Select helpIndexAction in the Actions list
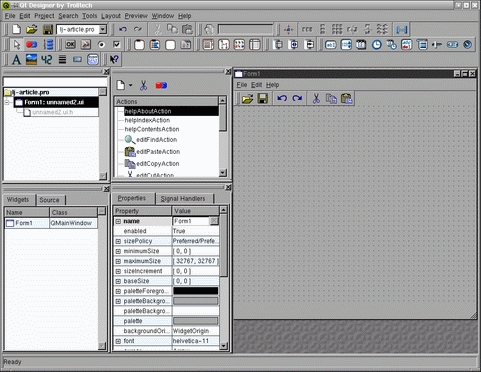 (x=147, y=120)
